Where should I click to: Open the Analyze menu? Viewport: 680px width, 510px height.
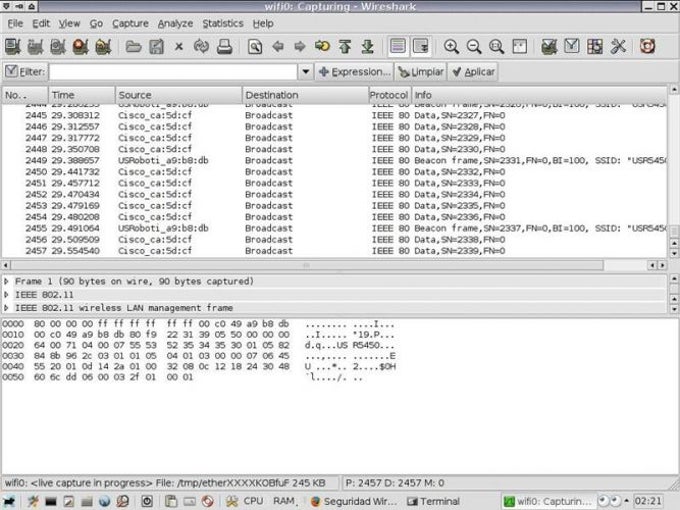175,23
